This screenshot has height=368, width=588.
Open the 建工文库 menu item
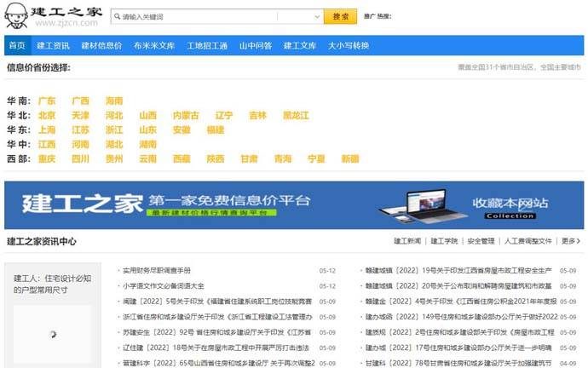click(x=300, y=46)
